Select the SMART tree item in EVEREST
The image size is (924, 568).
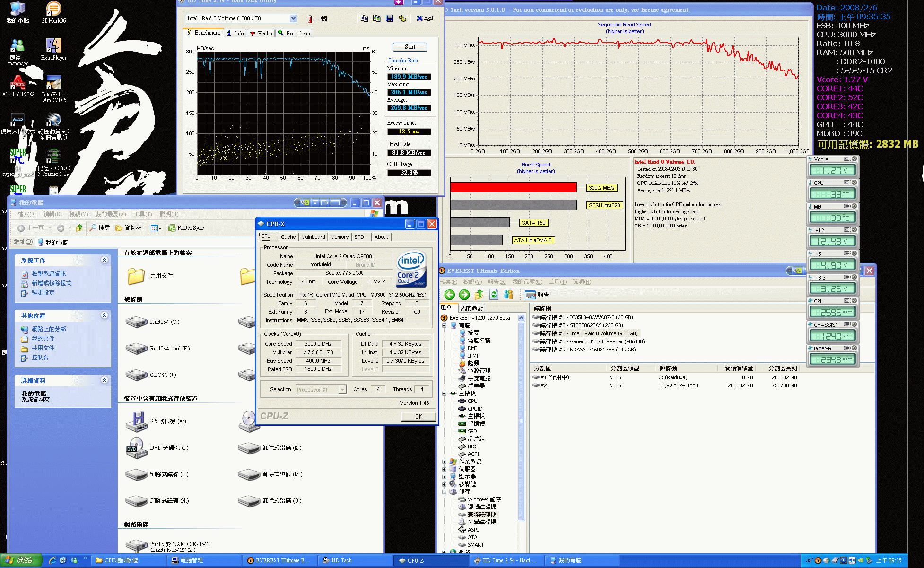click(x=476, y=545)
